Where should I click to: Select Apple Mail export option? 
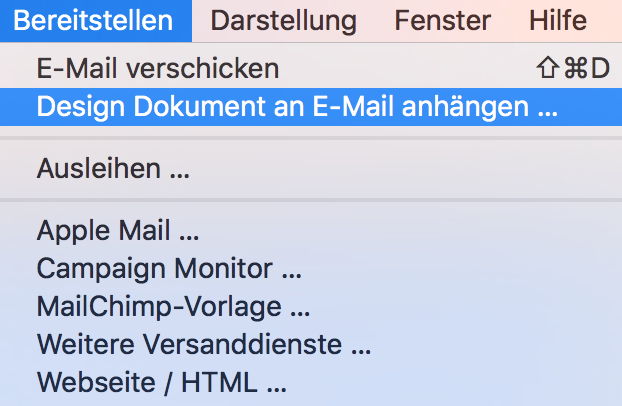311,230
